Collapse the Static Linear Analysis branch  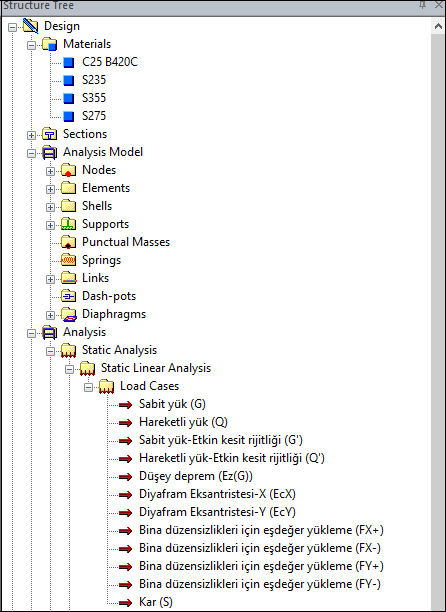69,370
